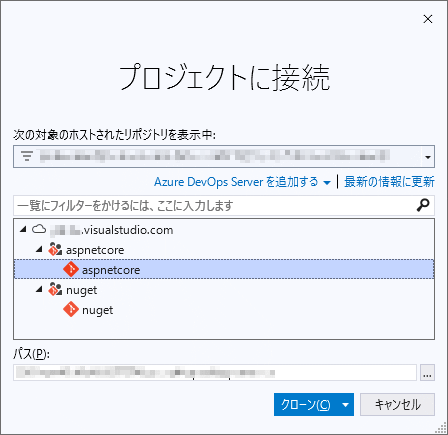The image size is (448, 435).
Task: Click the Azure DevOps Server を追加する link
Action: (236, 182)
